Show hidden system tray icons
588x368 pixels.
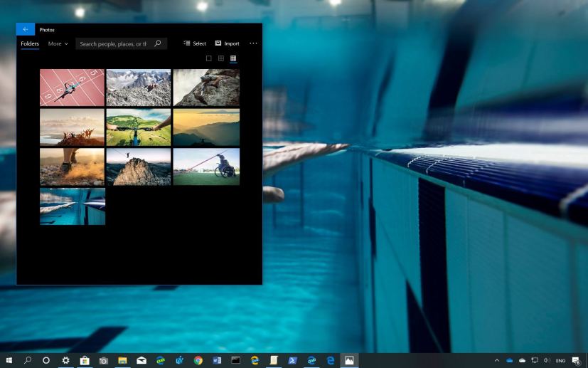coord(497,360)
